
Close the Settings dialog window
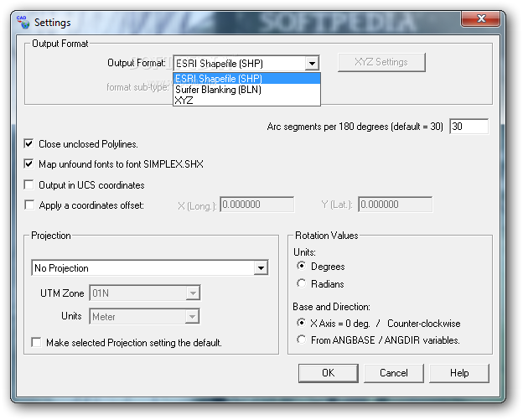(480, 18)
